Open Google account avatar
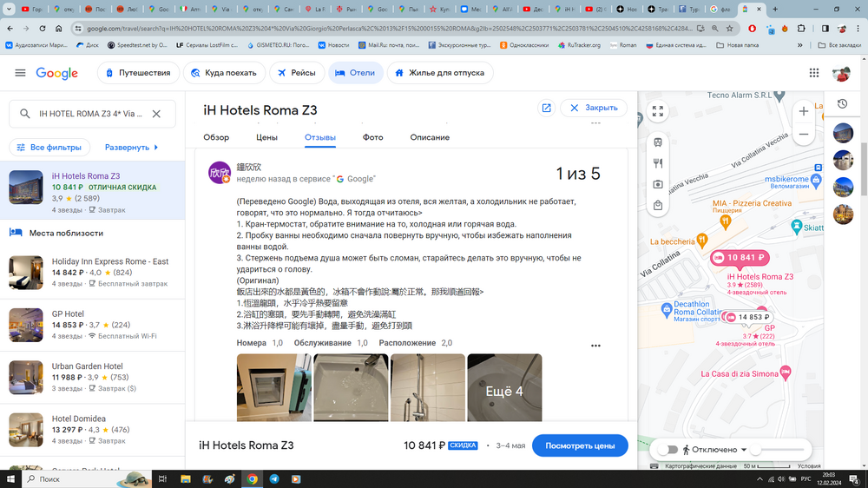868x488 pixels. [x=841, y=73]
